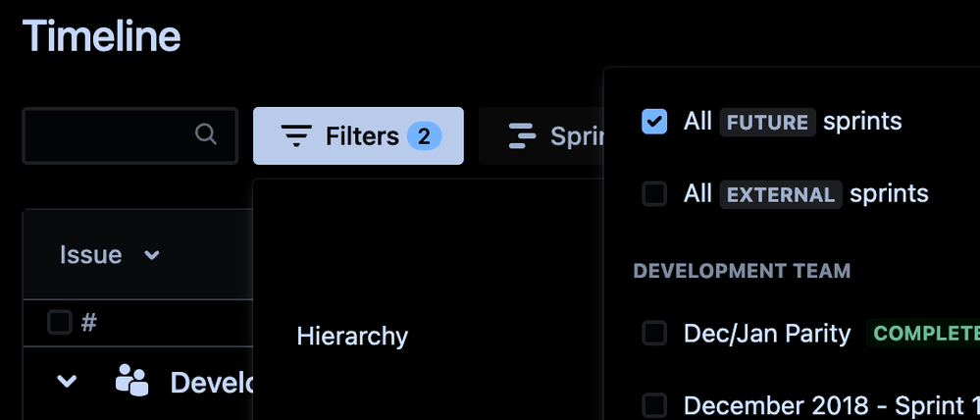Screen dimensions: 980x420
Task: Click the Development team people icon
Action: (x=131, y=380)
